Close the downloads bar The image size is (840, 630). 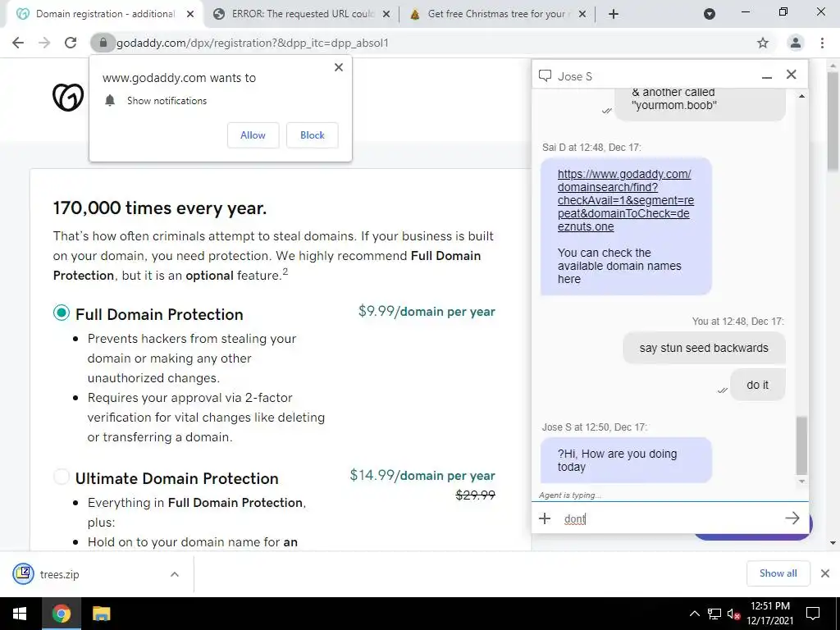click(825, 573)
